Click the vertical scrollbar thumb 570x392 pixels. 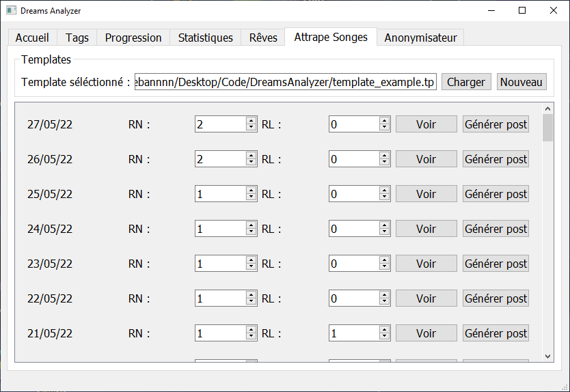click(547, 128)
